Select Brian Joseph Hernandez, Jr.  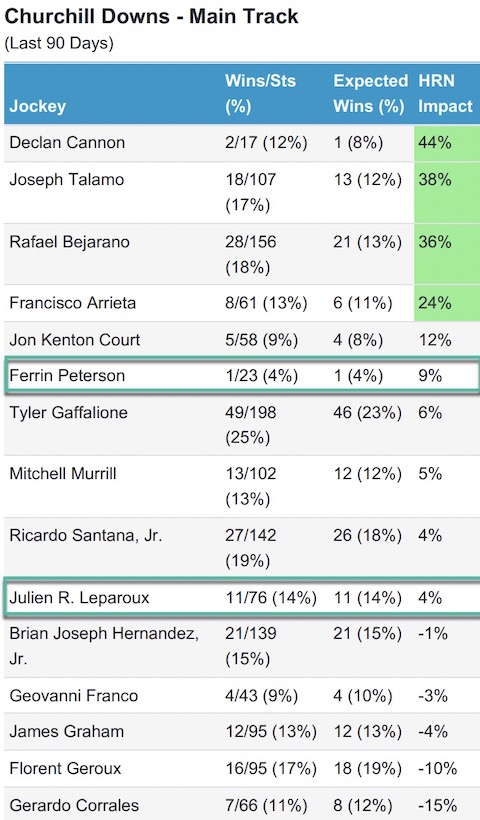104,646
